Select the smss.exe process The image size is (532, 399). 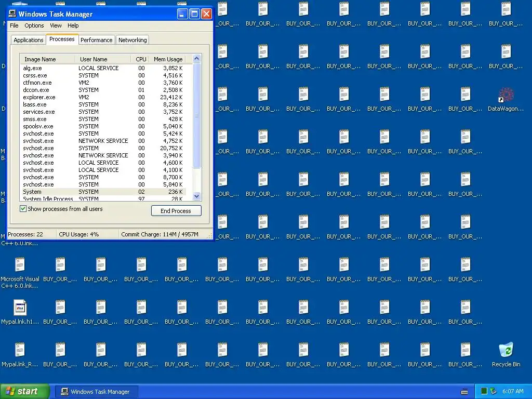click(x=103, y=119)
